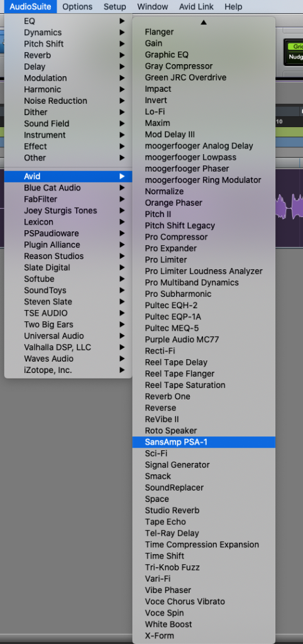Open the Plugin Alliance submenu
Screen dimensions: 303x644
point(68,245)
